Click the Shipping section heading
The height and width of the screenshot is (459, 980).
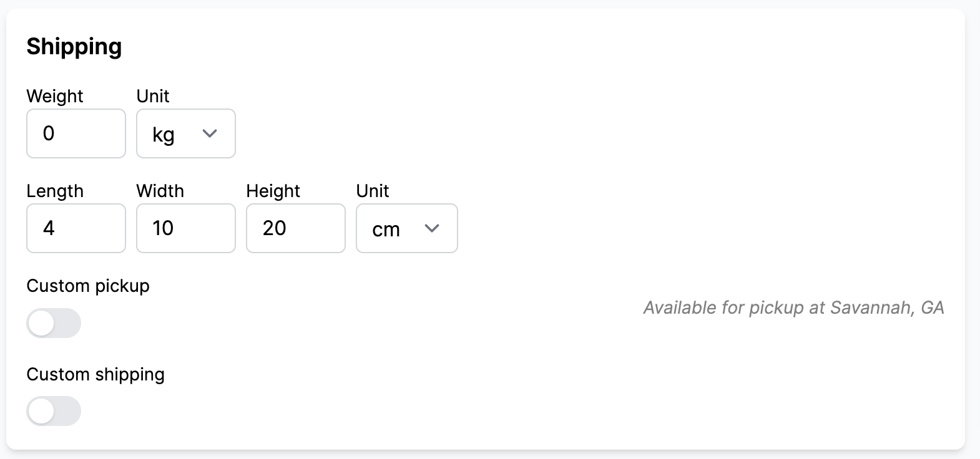tap(74, 46)
